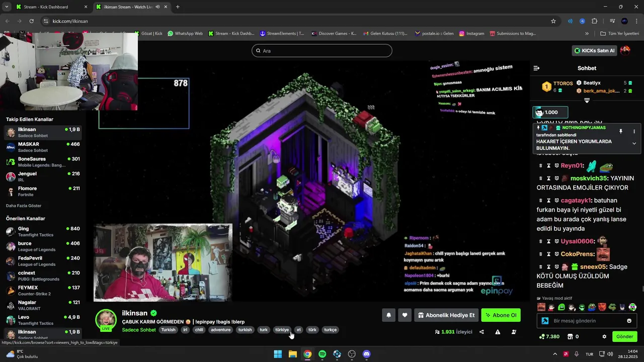Viewport: 644px width, 362px height.
Task: Click the Bir mesaj gönderin input
Action: (x=587, y=321)
